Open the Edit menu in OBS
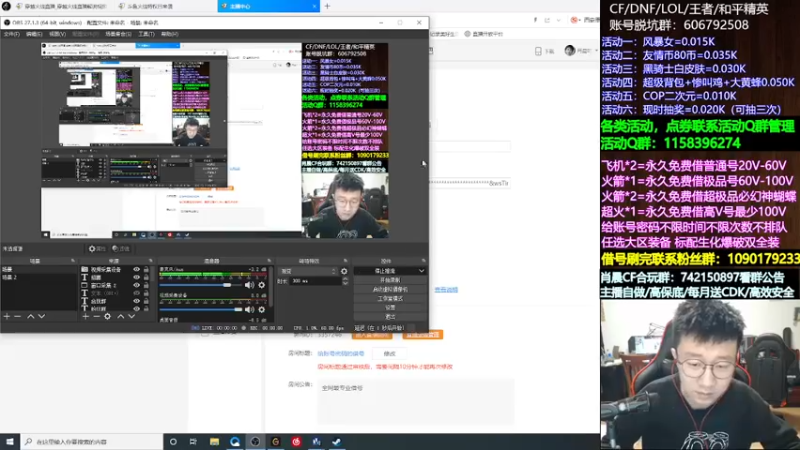 coord(34,34)
